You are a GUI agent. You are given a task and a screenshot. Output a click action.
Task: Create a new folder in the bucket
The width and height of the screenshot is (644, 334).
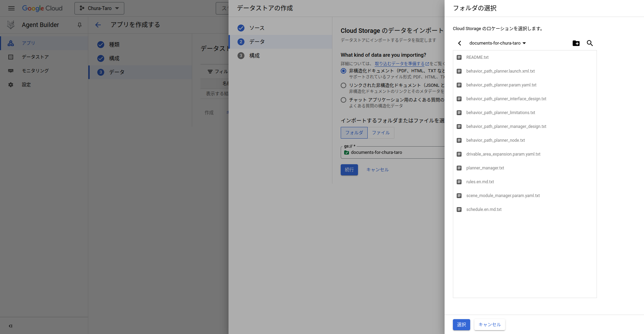pos(576,43)
